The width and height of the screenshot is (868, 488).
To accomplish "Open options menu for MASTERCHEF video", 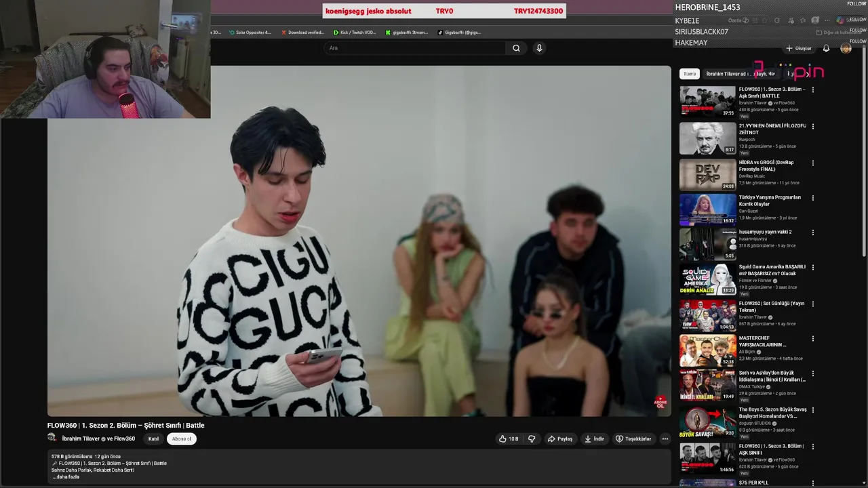I will coord(813,338).
